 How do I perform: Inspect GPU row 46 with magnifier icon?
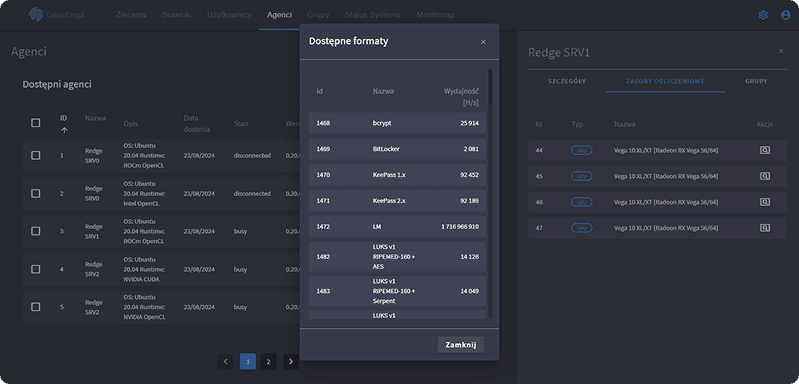764,202
